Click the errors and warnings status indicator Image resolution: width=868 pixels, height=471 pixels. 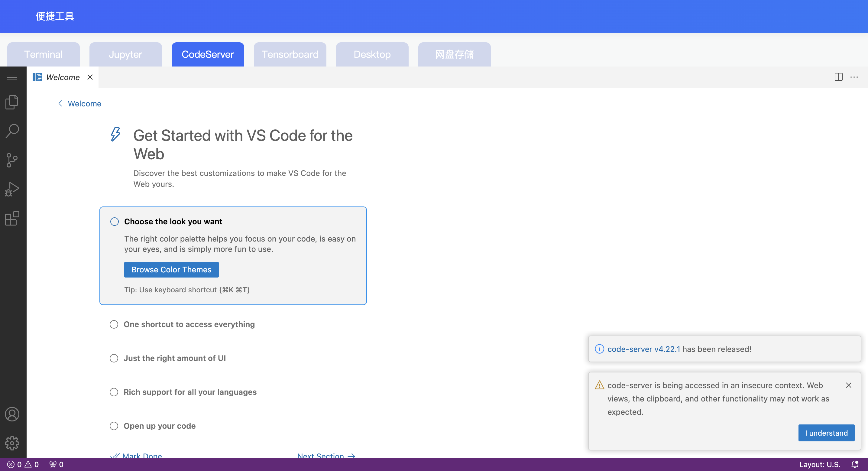pos(23,464)
